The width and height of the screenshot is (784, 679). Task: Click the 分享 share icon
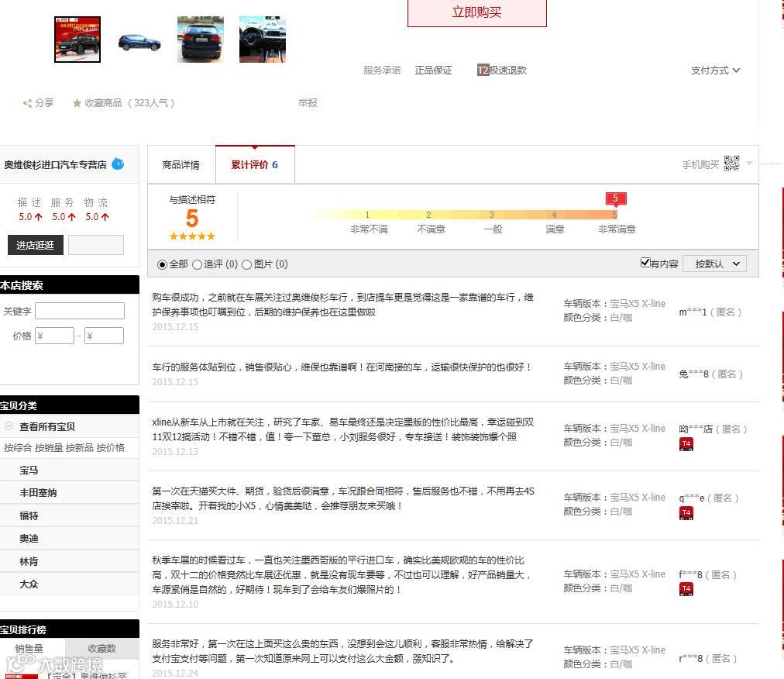pos(27,103)
